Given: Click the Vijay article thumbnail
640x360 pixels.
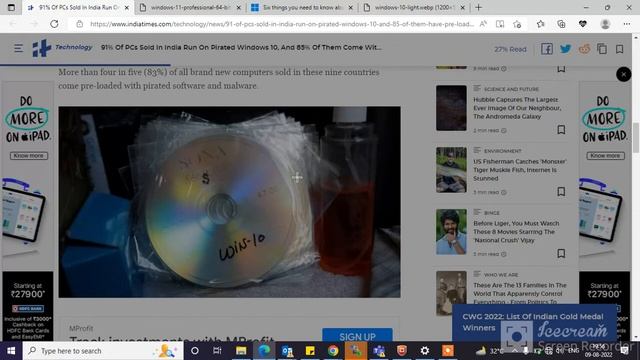Looking at the screenshot, I should [451, 232].
